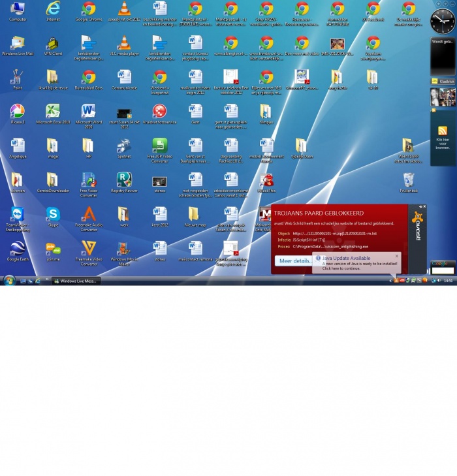Click the Java Update Available notification text

coord(346,258)
